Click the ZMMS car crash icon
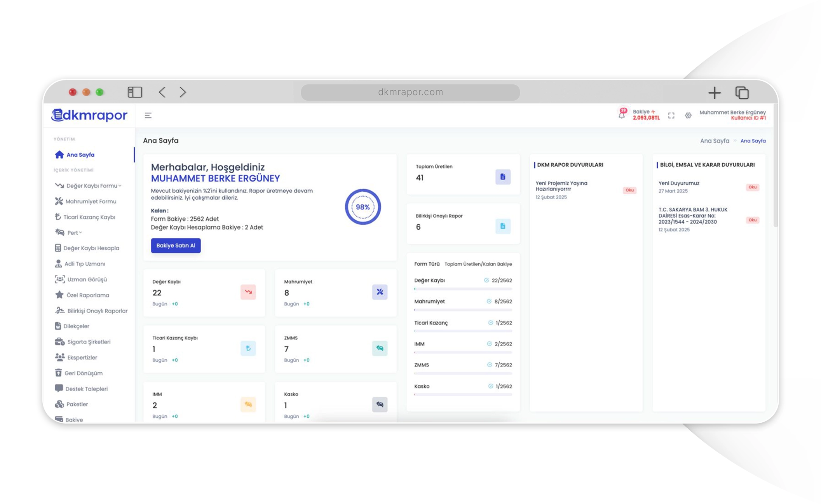821x504 pixels. [x=380, y=348]
